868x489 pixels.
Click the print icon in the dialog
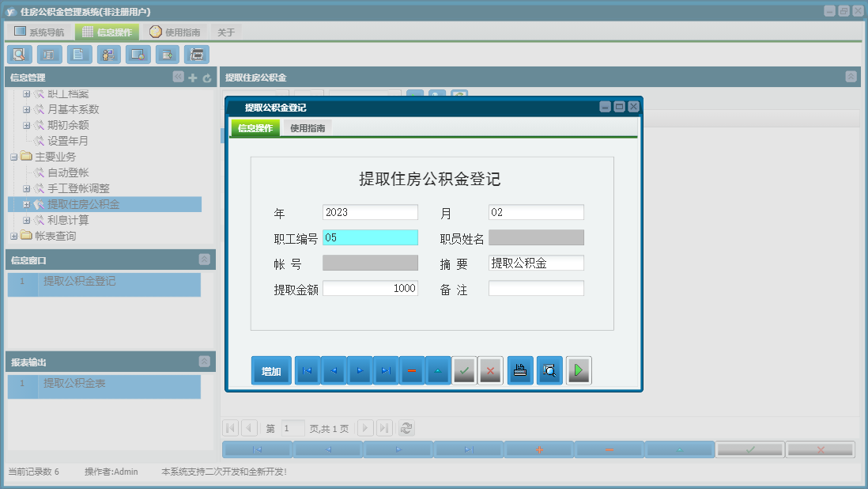519,370
